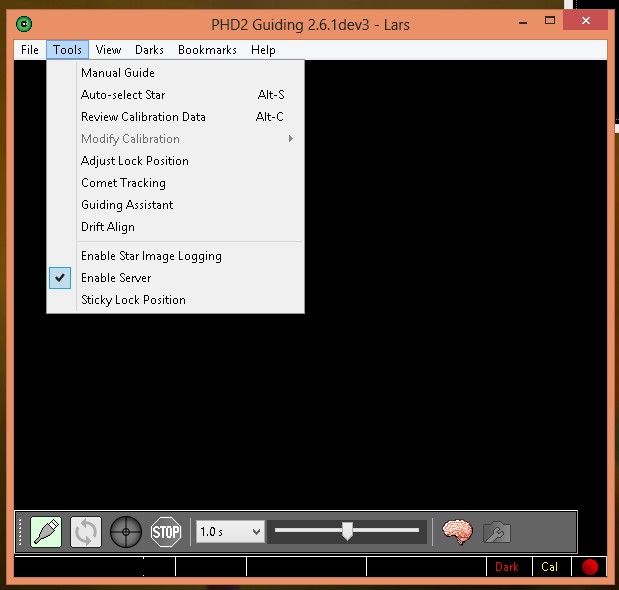Click the camera settings wrench icon

[x=497, y=532]
